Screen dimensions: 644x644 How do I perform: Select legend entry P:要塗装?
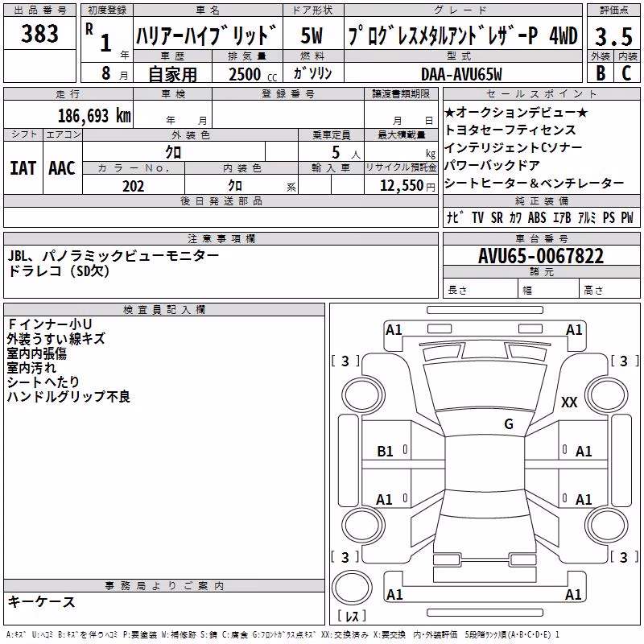[139, 635]
